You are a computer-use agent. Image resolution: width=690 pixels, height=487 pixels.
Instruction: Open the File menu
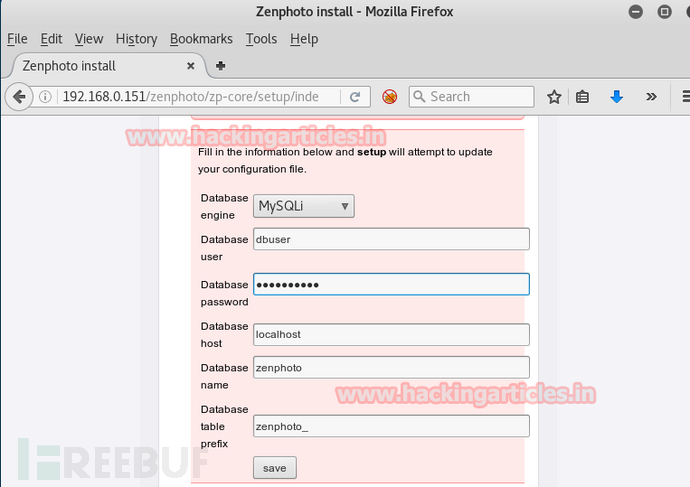coord(17,39)
